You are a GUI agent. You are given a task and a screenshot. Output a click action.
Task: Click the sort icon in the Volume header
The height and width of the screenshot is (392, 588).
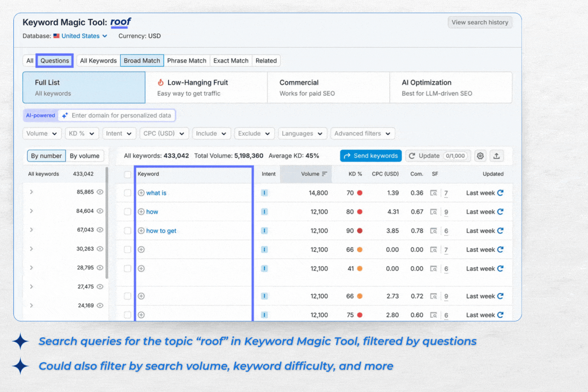(x=325, y=174)
